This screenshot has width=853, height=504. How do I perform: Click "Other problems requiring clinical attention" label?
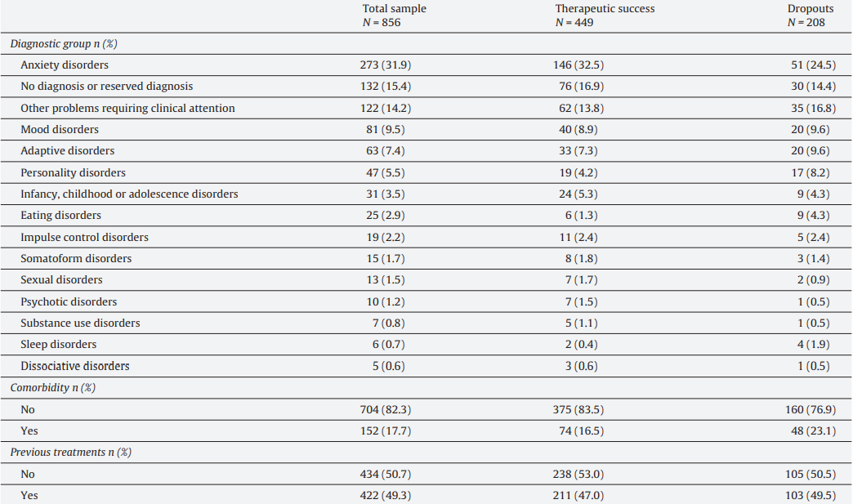point(127,108)
